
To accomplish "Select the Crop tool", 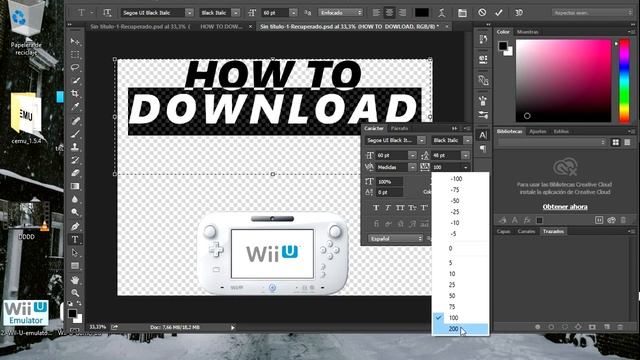I will click(x=75, y=93).
